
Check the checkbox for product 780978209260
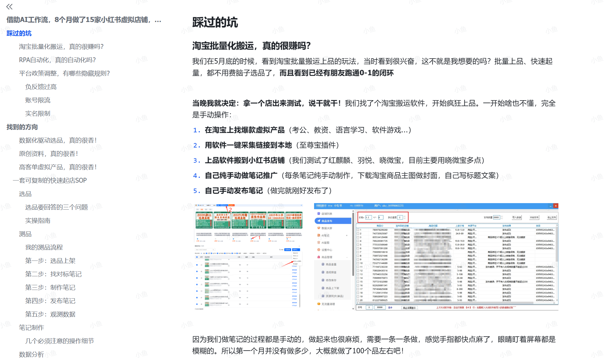[358, 230]
